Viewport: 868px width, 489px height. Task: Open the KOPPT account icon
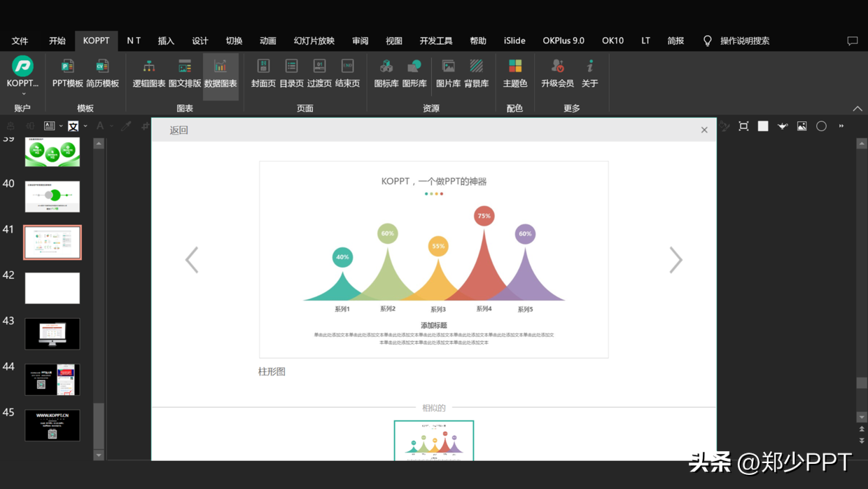point(22,66)
